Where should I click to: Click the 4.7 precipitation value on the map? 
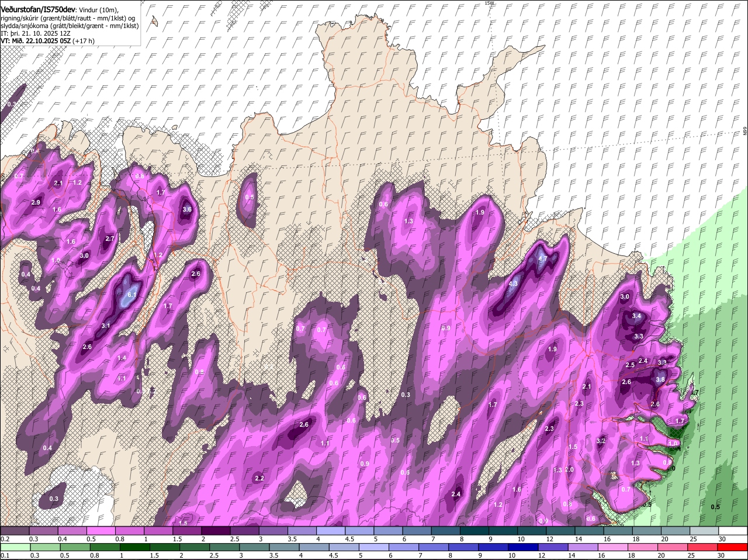543,258
